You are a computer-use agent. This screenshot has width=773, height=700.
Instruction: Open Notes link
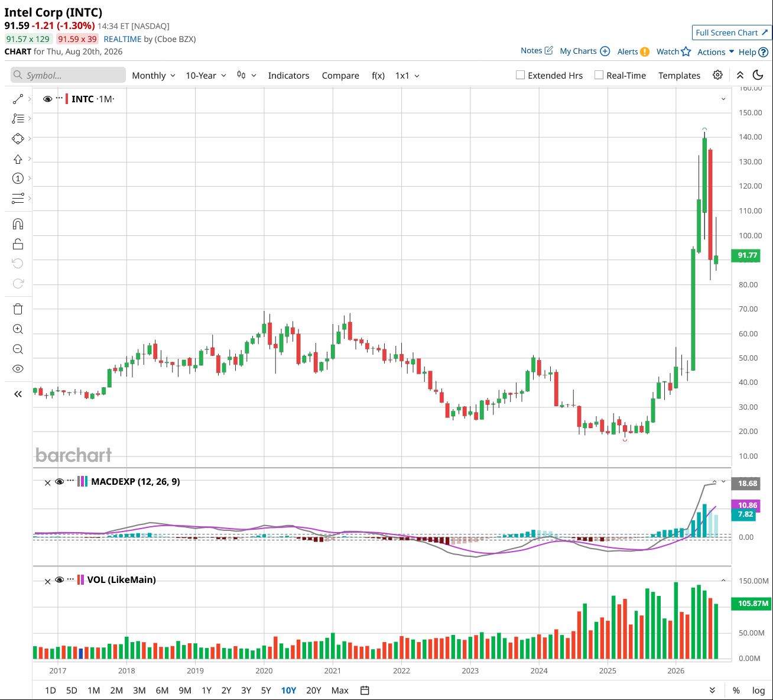pyautogui.click(x=537, y=51)
